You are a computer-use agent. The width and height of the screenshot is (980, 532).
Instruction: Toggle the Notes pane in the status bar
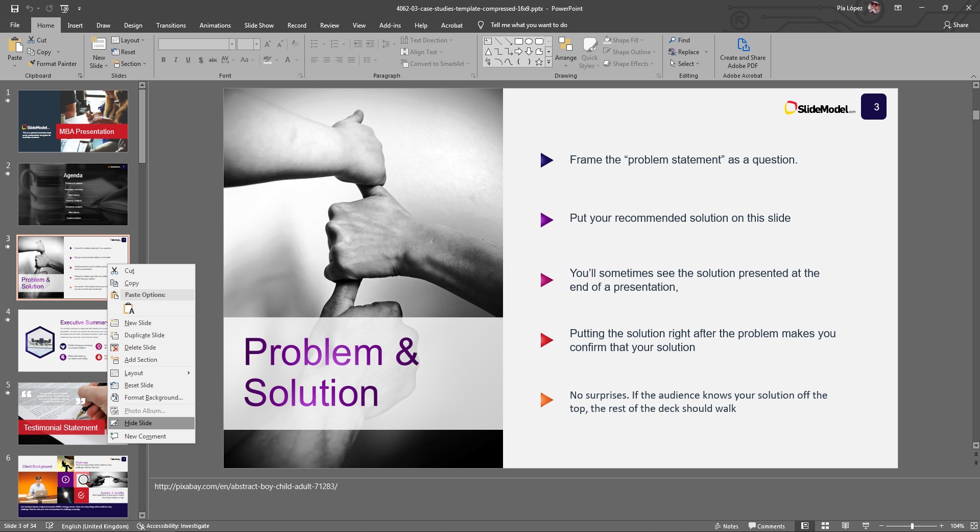pyautogui.click(x=726, y=526)
